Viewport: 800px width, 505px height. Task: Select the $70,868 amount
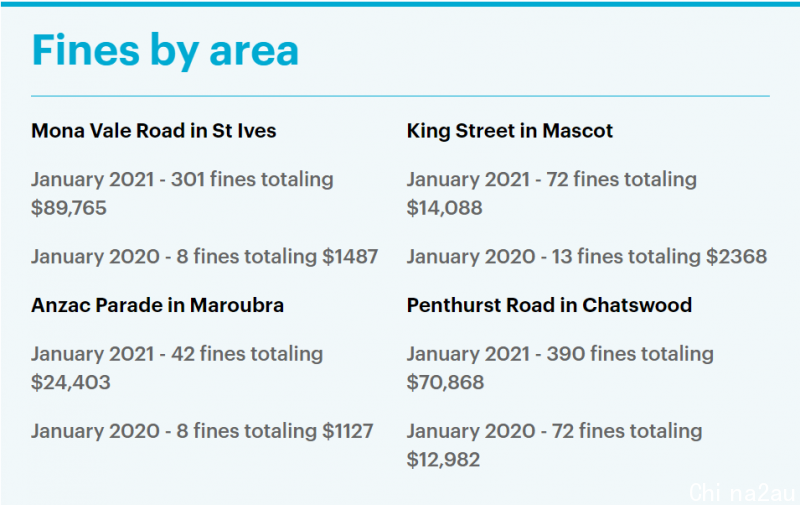445,383
